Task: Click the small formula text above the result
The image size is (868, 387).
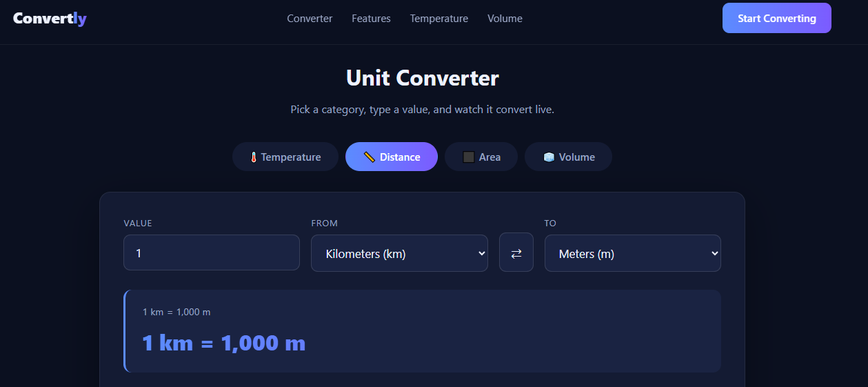Action: point(176,312)
